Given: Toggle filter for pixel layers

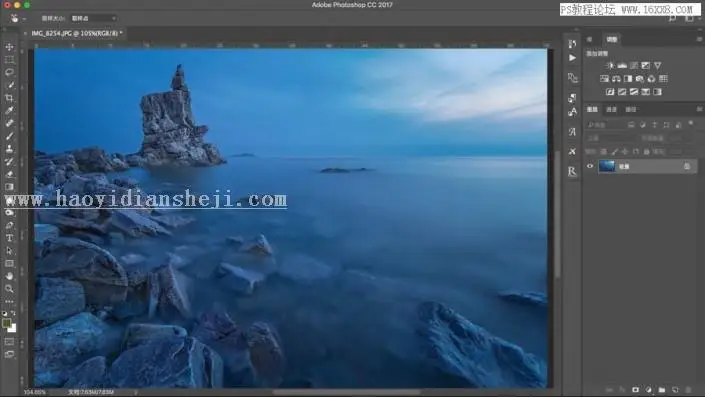Looking at the screenshot, I should point(631,125).
